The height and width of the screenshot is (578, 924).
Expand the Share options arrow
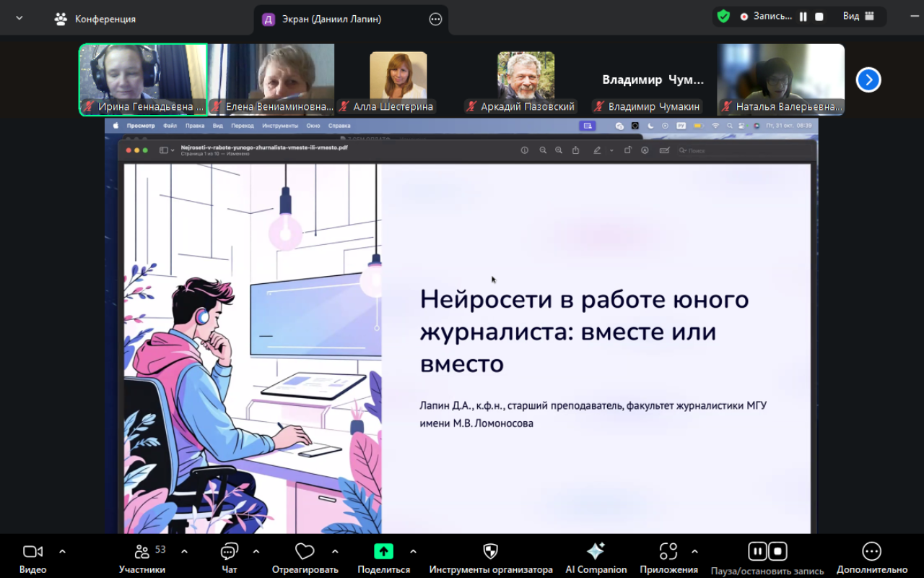[x=413, y=552]
